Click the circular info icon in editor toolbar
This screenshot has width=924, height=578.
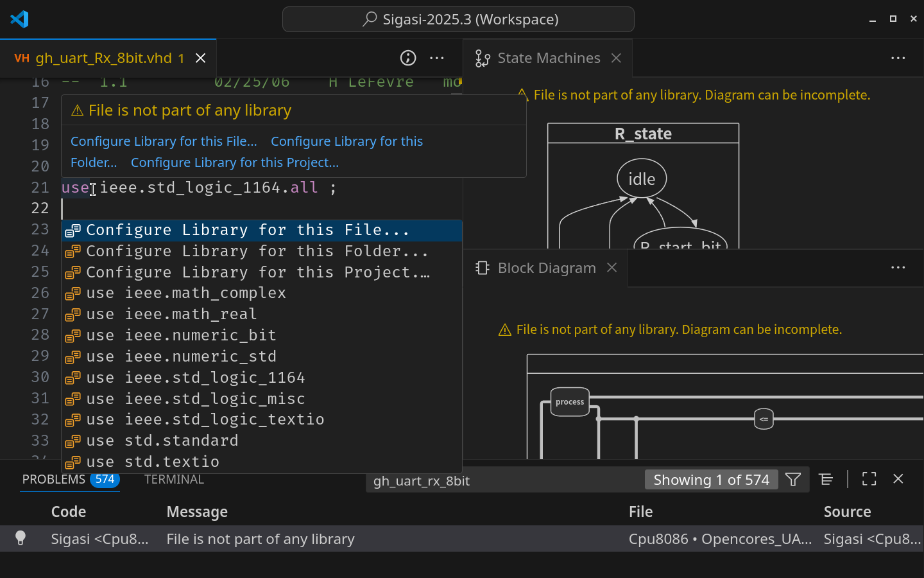[x=408, y=58]
